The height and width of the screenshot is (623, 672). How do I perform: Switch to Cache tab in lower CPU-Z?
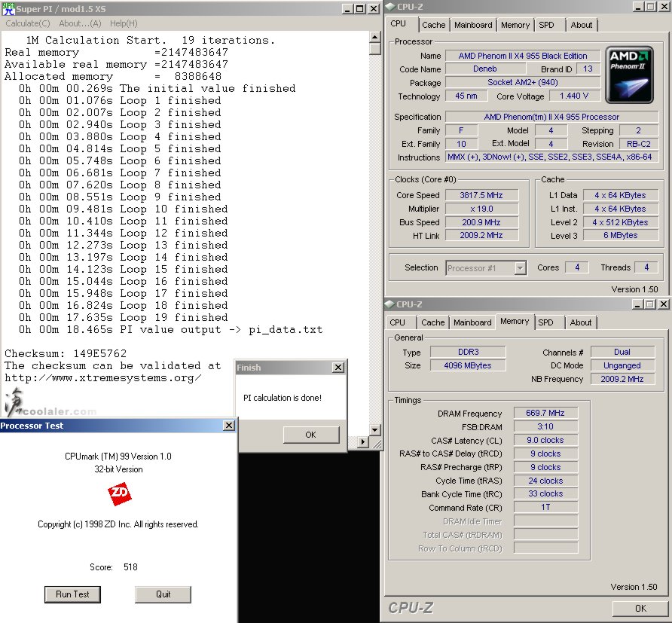pos(433,322)
